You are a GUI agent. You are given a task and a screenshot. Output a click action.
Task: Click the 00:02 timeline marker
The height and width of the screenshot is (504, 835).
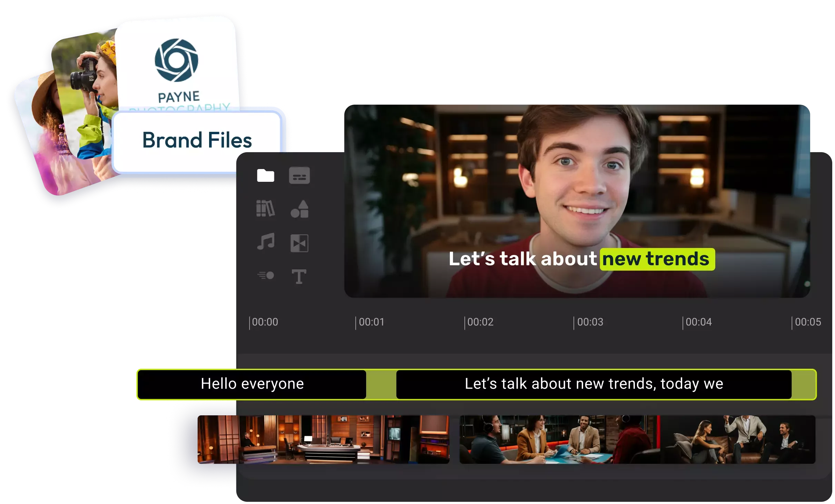coord(480,322)
